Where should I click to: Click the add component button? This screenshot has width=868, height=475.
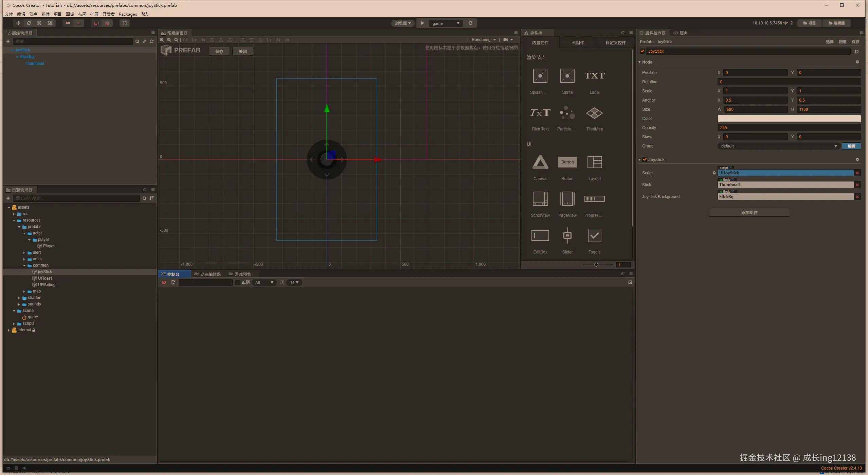[x=749, y=213]
